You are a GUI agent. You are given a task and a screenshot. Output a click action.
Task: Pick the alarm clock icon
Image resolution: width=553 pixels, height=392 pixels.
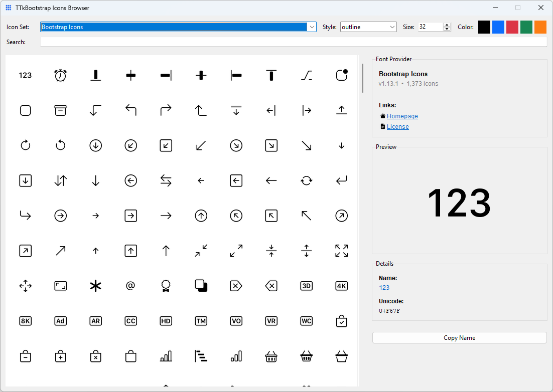pos(60,75)
